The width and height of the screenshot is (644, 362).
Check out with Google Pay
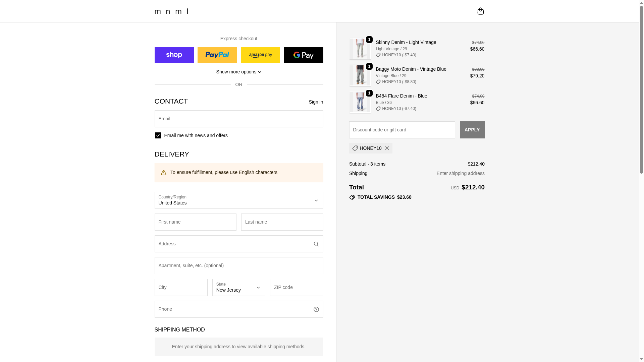pos(303,55)
